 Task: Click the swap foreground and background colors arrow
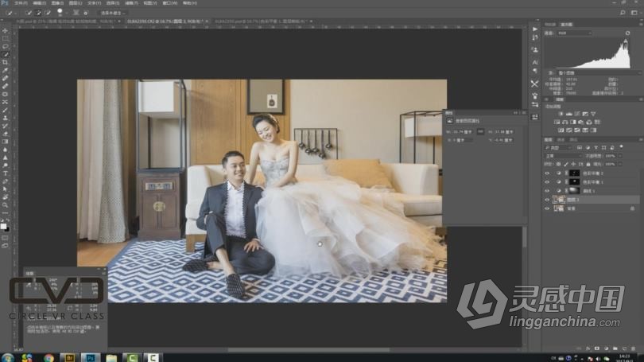pos(8,220)
